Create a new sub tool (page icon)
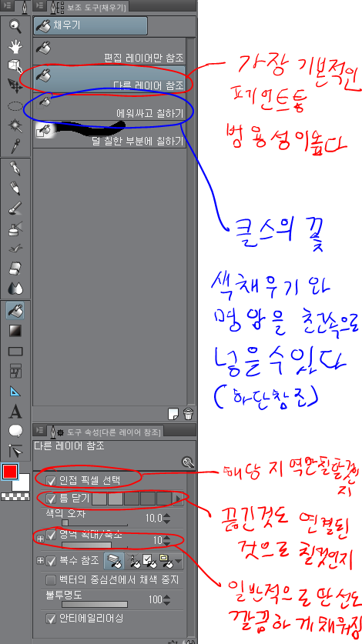The image size is (362, 644). click(173, 414)
